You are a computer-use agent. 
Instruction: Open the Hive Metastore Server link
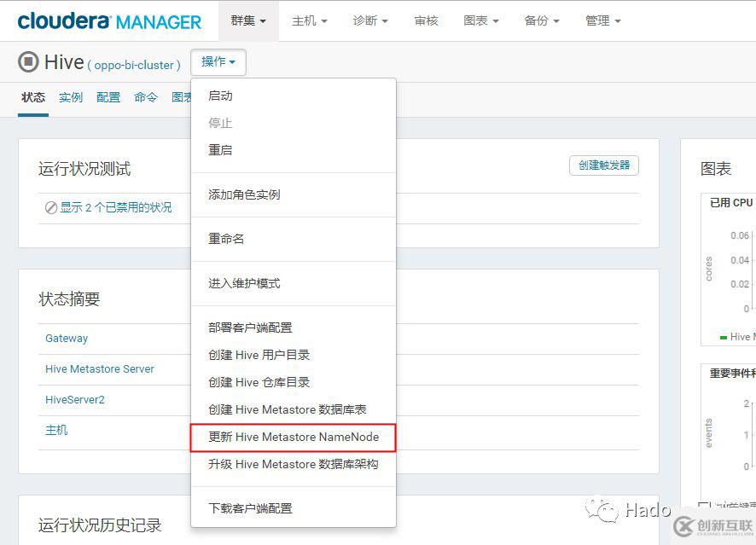[100, 369]
